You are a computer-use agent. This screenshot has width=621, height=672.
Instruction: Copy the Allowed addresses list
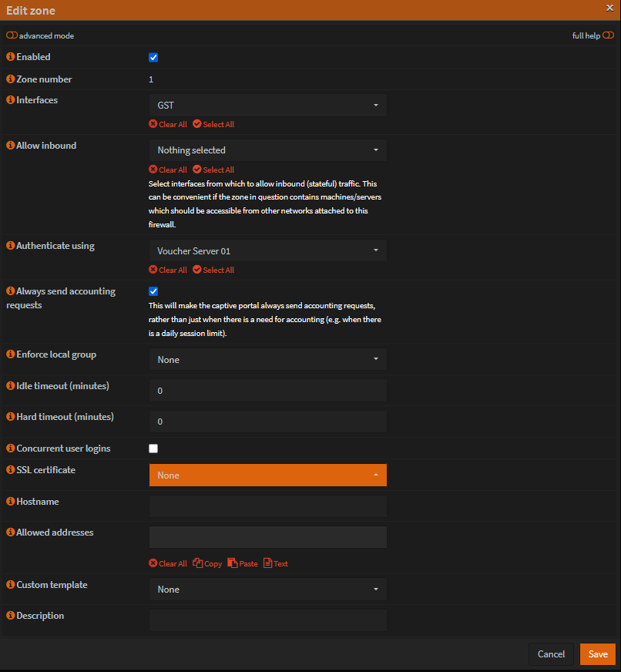coord(206,563)
